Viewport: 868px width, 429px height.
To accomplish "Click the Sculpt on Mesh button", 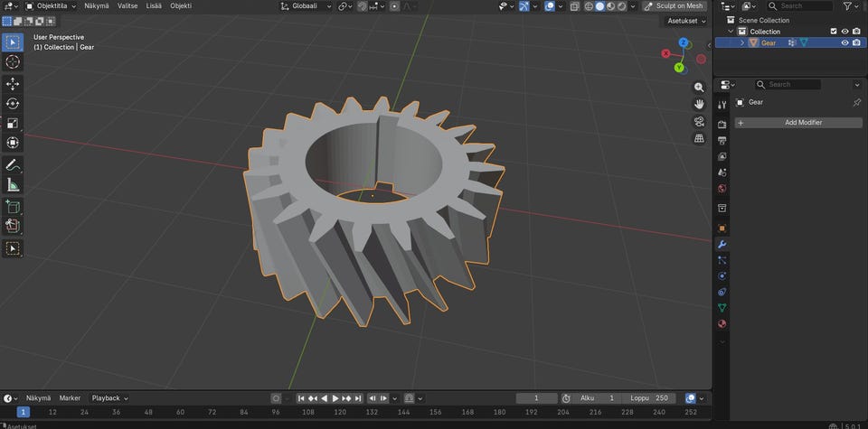I will click(674, 6).
